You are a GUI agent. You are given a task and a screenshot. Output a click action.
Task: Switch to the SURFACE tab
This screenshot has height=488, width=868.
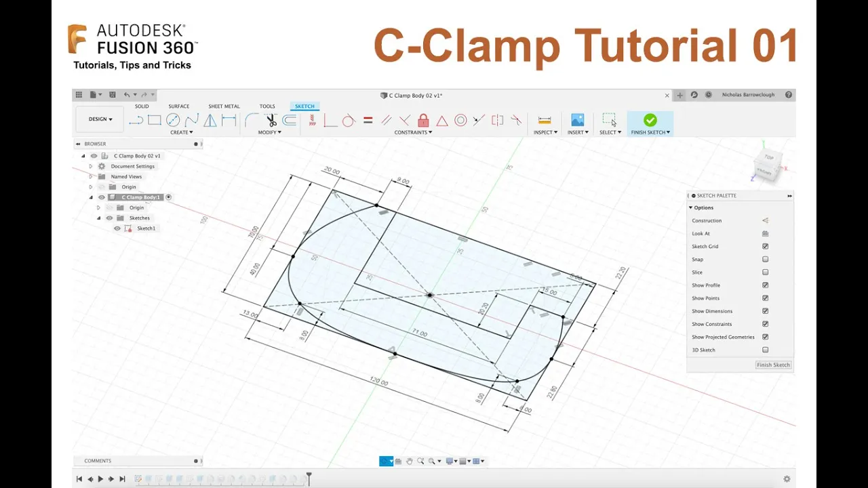click(179, 106)
